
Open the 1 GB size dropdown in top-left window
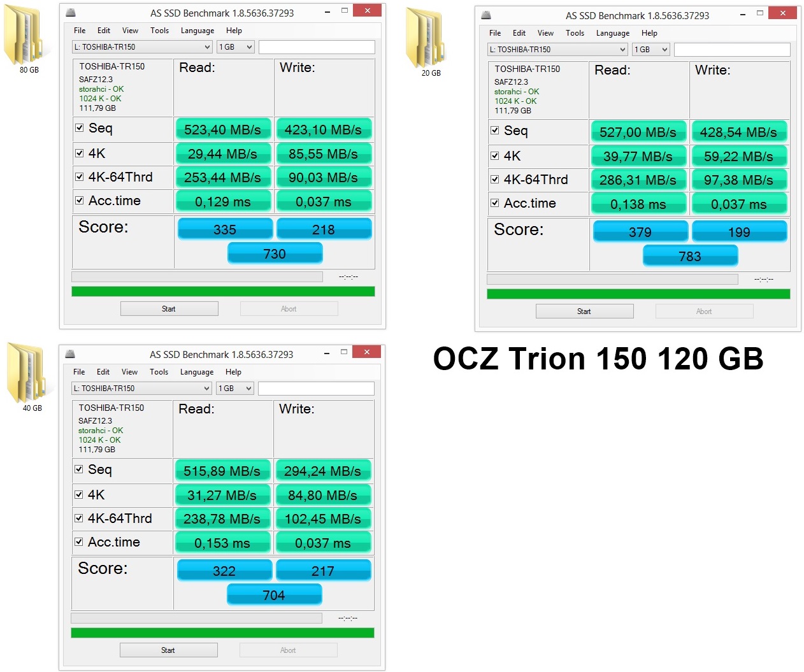click(236, 46)
